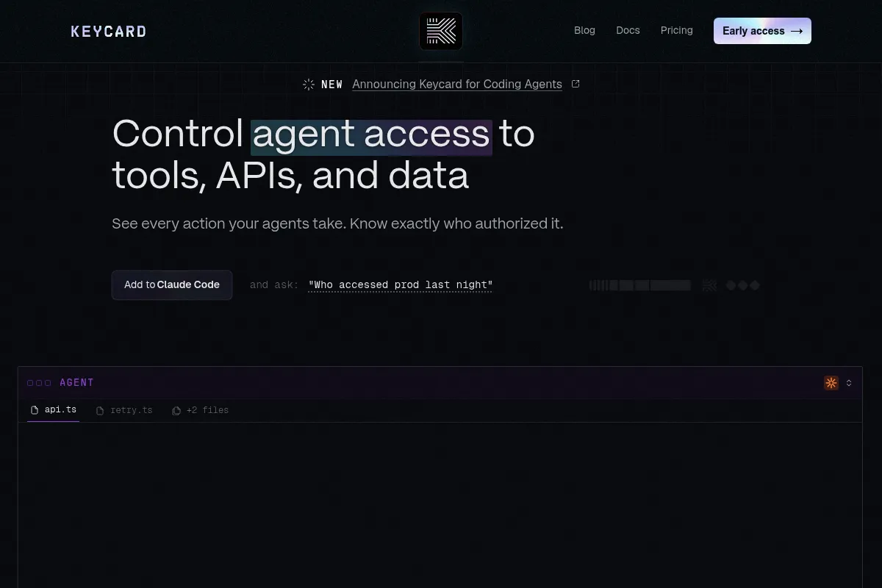Open the Docs page
This screenshot has width=882, height=588.
click(628, 30)
